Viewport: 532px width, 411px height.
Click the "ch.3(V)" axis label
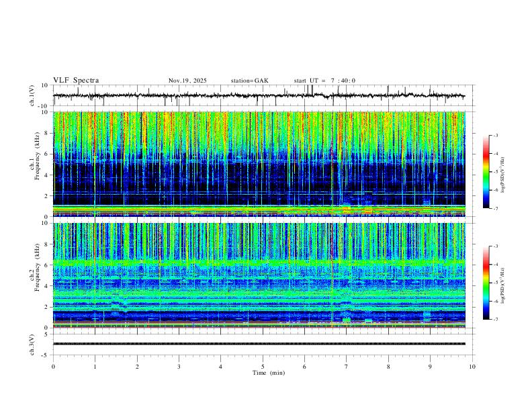[x=32, y=345]
